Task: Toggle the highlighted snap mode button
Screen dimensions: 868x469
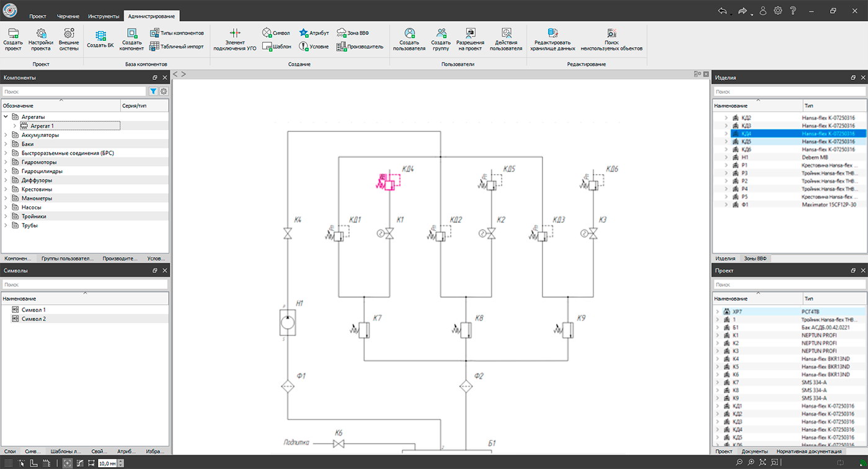Action: (x=67, y=463)
